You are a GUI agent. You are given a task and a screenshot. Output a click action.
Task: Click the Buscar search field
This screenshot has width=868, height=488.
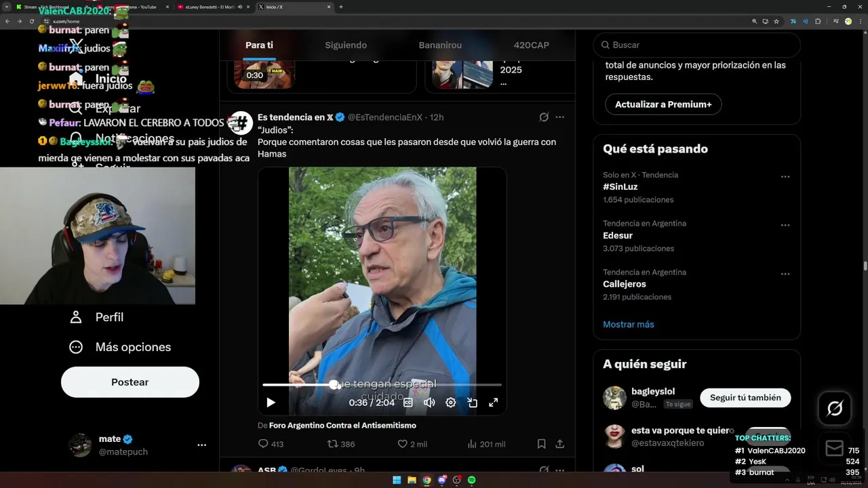click(x=697, y=45)
